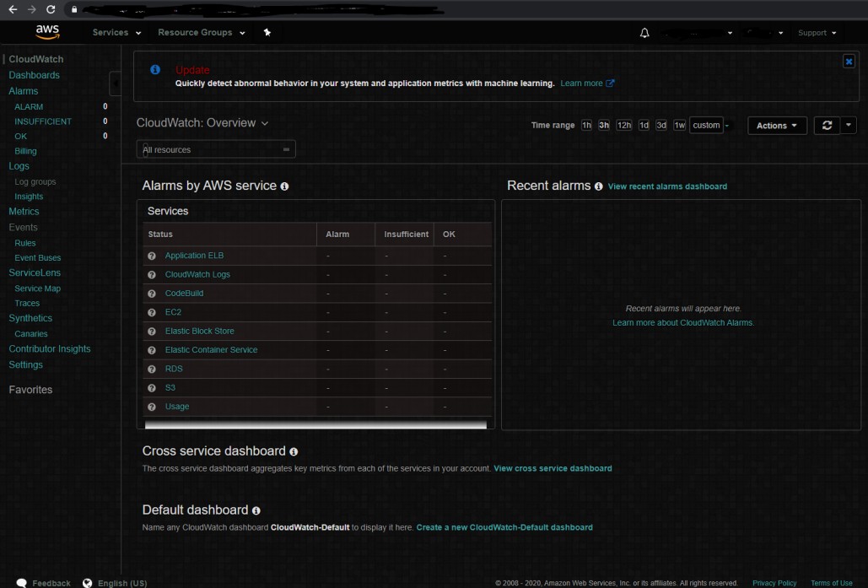Image resolution: width=868 pixels, height=588 pixels.
Task: Click info icon beside Default dashboard
Action: pyautogui.click(x=256, y=510)
